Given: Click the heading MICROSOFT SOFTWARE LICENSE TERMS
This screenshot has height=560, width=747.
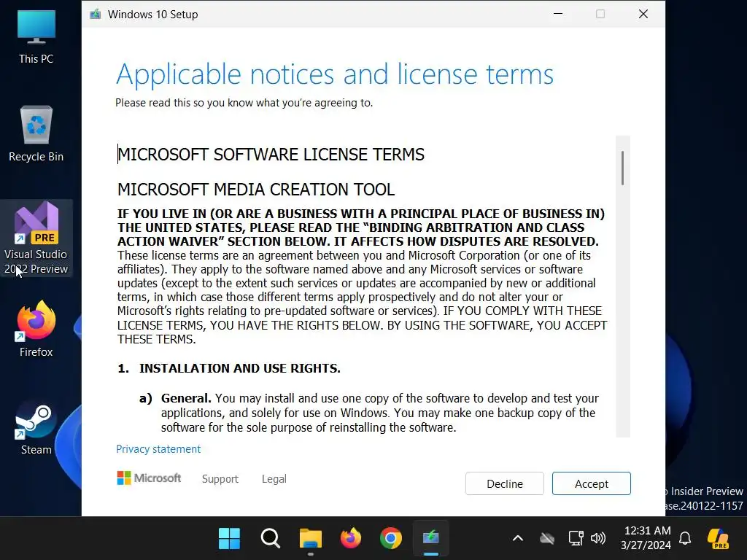Looking at the screenshot, I should click(271, 155).
